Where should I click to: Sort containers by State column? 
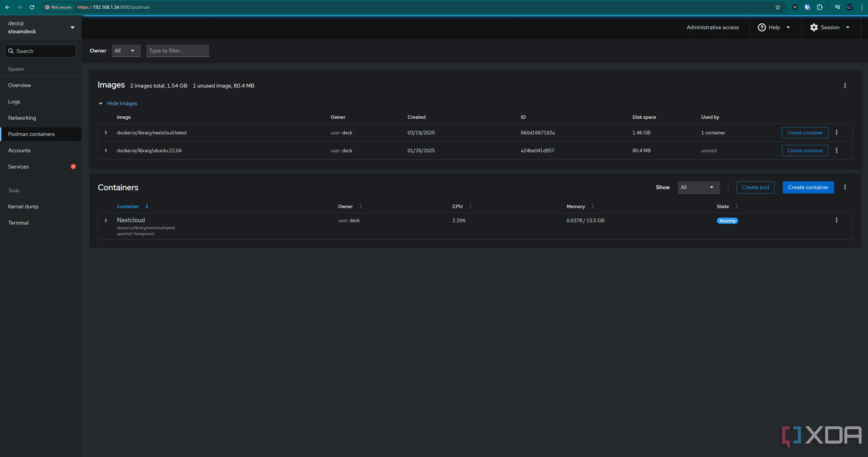point(737,206)
